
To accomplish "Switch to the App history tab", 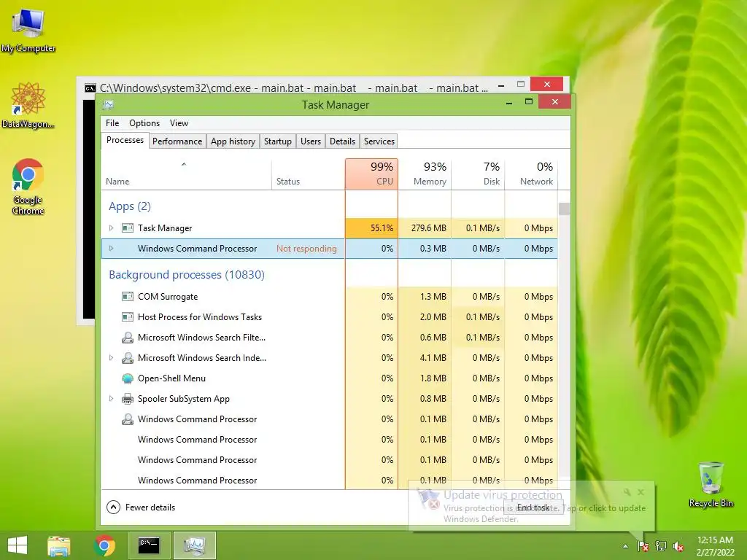I will pyautogui.click(x=233, y=141).
